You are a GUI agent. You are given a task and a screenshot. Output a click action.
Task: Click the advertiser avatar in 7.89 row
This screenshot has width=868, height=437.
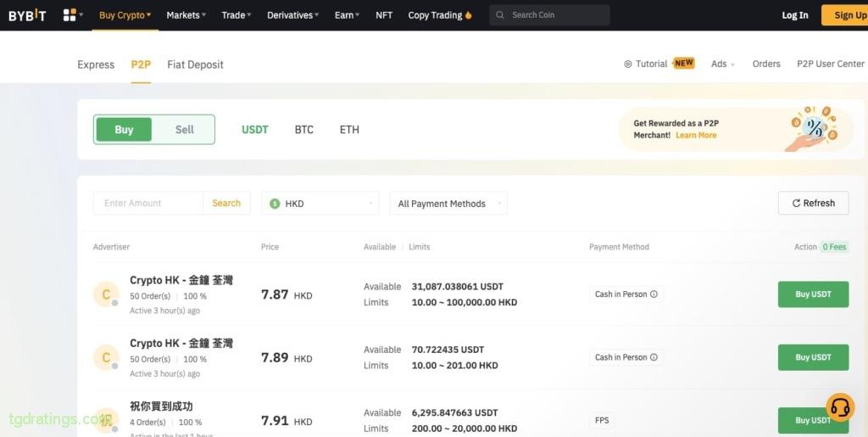pos(106,358)
